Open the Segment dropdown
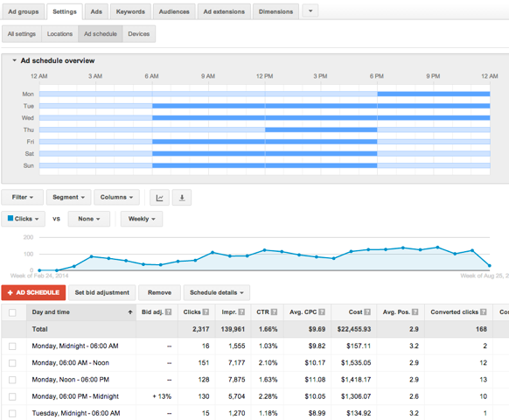 [68, 197]
